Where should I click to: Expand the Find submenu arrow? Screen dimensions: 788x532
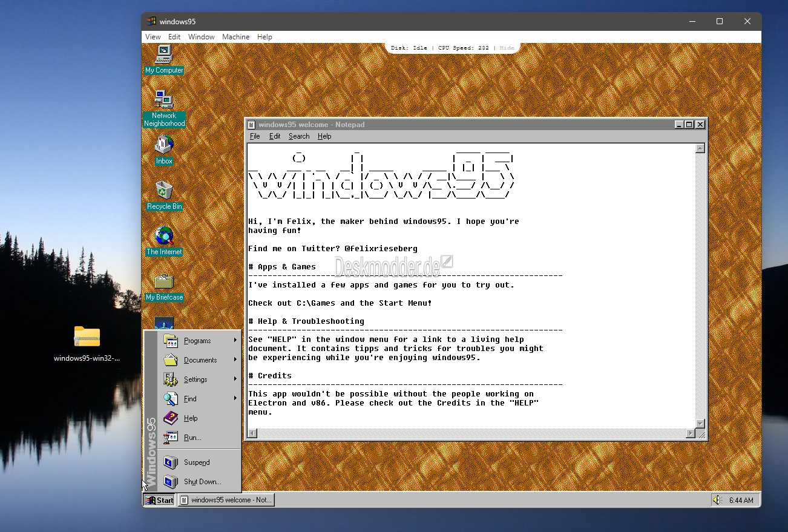coord(235,398)
